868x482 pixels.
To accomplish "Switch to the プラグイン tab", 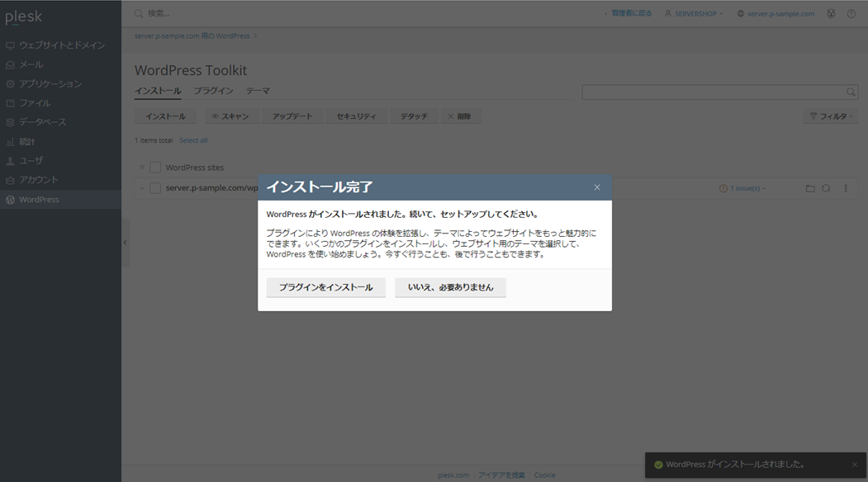I will [213, 91].
